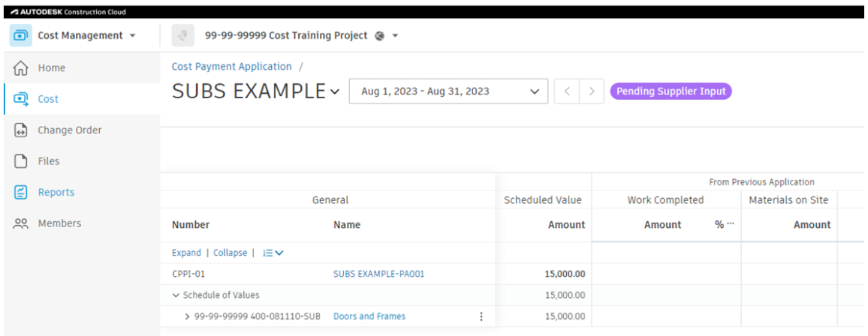Click the Pending Supplier Input status badge
This screenshot has height=336, width=868.
coord(671,91)
